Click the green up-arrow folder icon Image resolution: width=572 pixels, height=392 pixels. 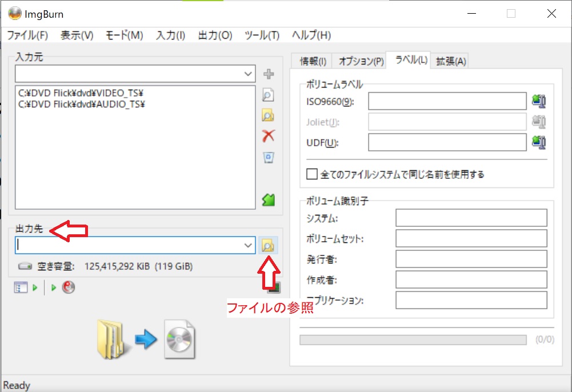coord(269,200)
